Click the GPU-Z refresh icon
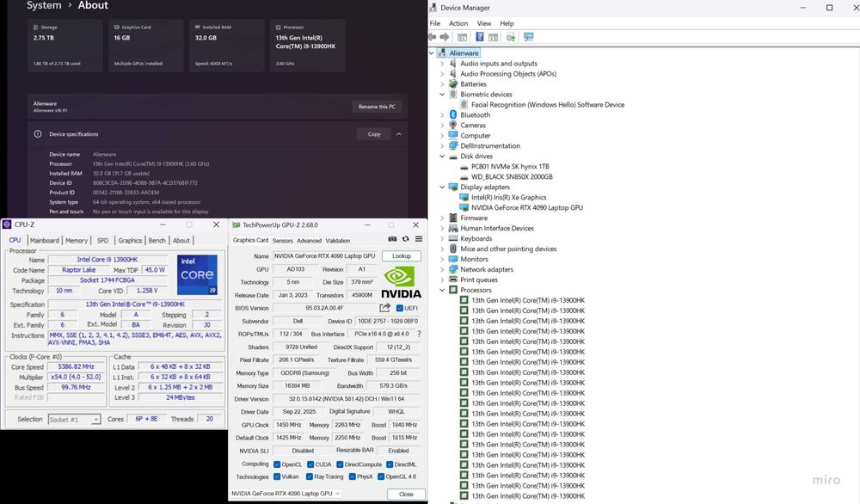 pyautogui.click(x=405, y=239)
